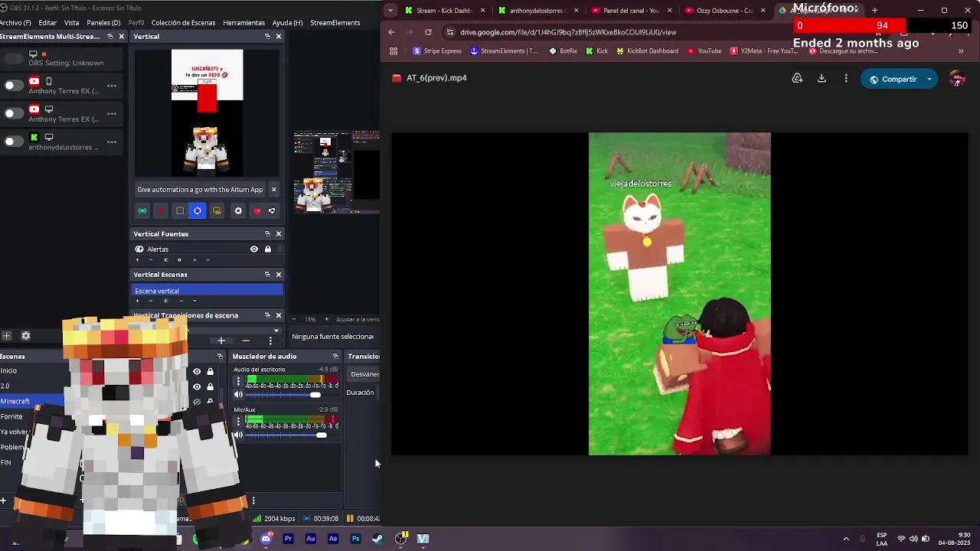
Task: Toggle lock on Alertas source
Action: (x=267, y=249)
